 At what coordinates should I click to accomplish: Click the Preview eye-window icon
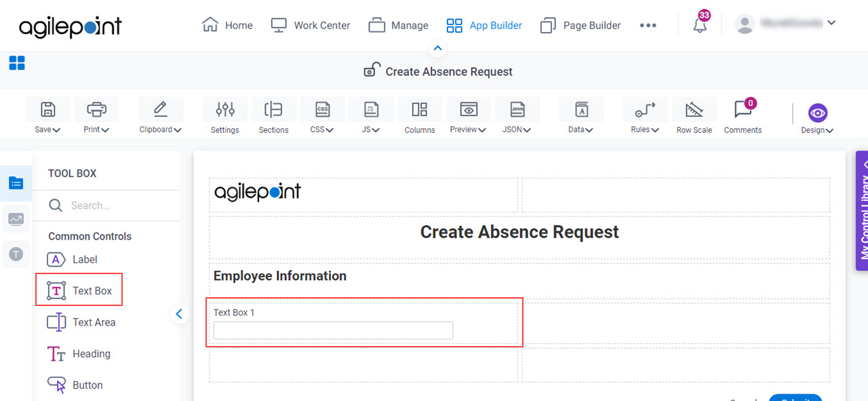tap(469, 109)
